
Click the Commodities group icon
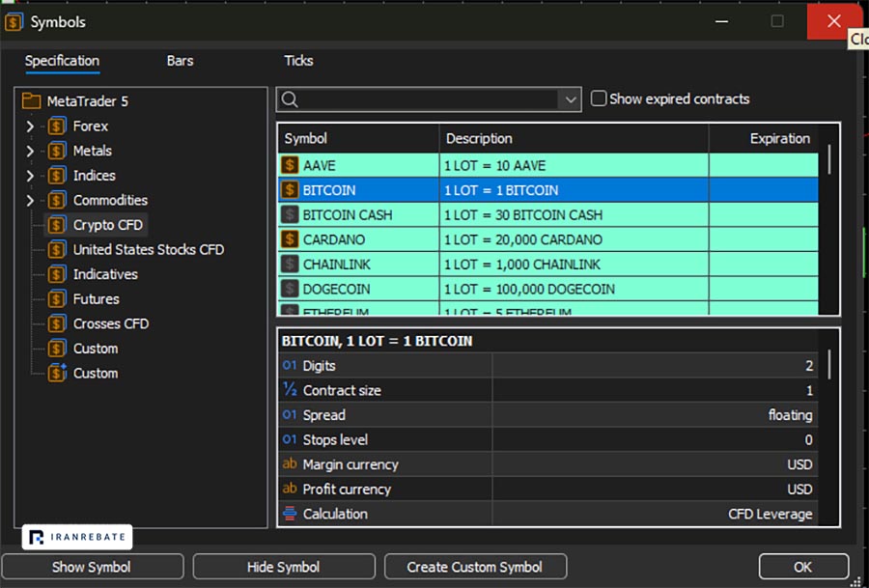(x=57, y=200)
